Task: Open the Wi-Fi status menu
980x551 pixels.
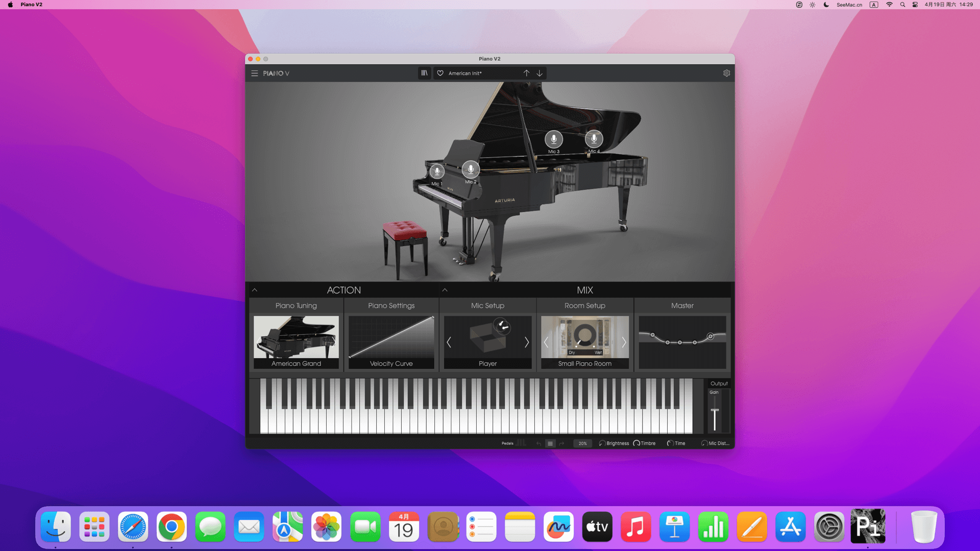Action: pyautogui.click(x=889, y=5)
